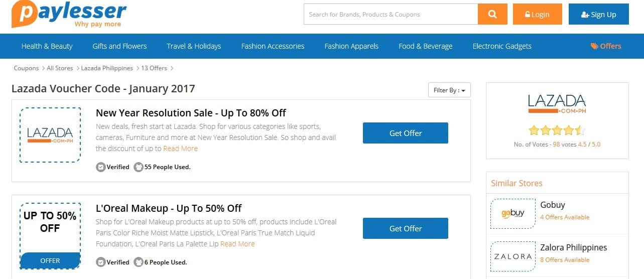The height and width of the screenshot is (279, 644).
Task: Click the orange search magnifier icon
Action: point(492,14)
